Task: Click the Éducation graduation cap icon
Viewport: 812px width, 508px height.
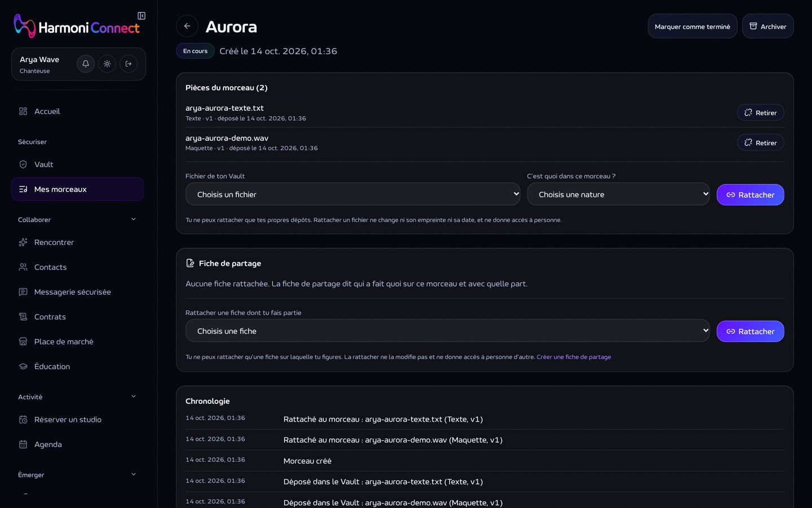Action: coord(23,366)
